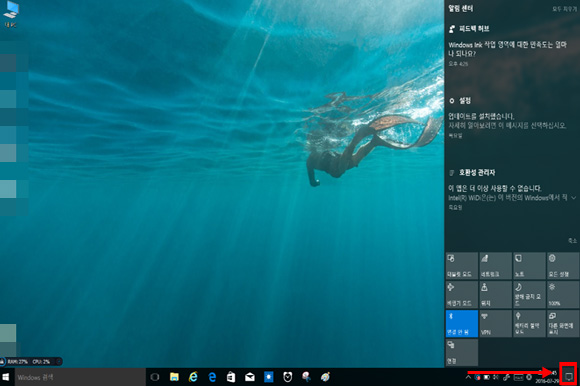The image size is (580, 387).
Task: Open the taskbar app left of the Paint palette
Action: (306, 377)
